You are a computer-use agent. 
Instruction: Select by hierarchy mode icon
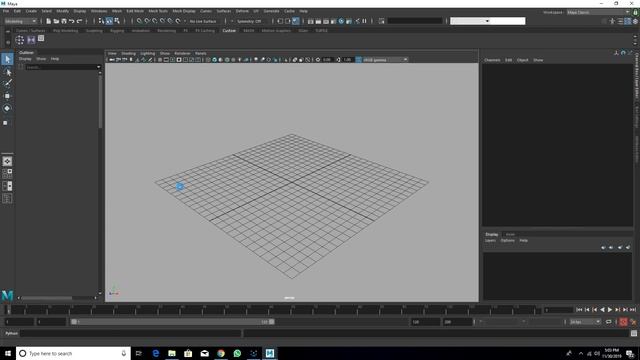[101, 21]
